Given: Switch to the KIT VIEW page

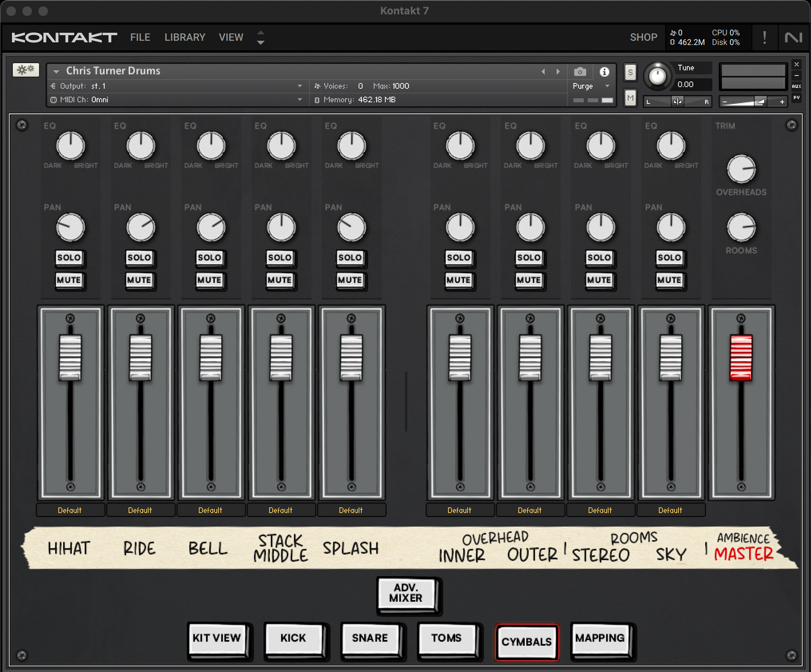Looking at the screenshot, I should (x=217, y=638).
